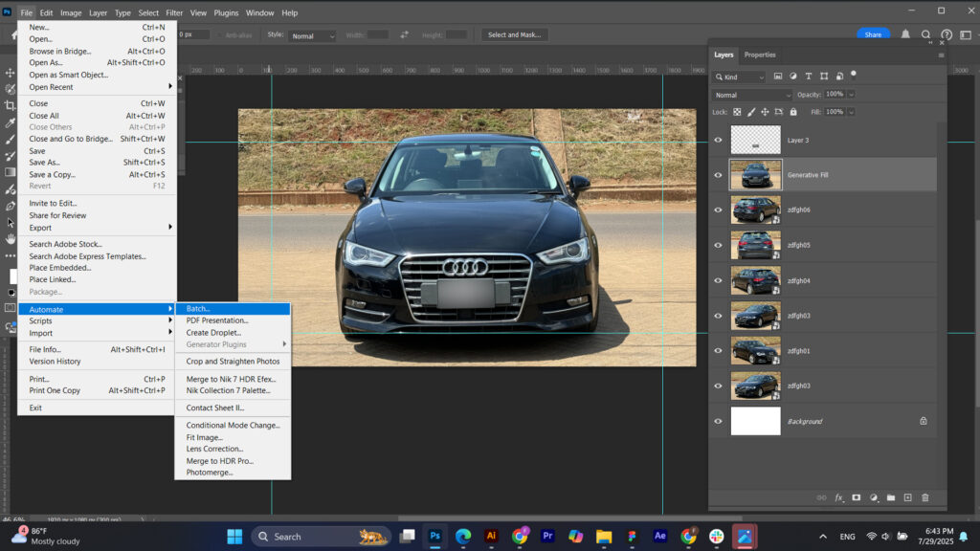Click the blue Share button
This screenshot has height=551, width=980.
pos(873,35)
